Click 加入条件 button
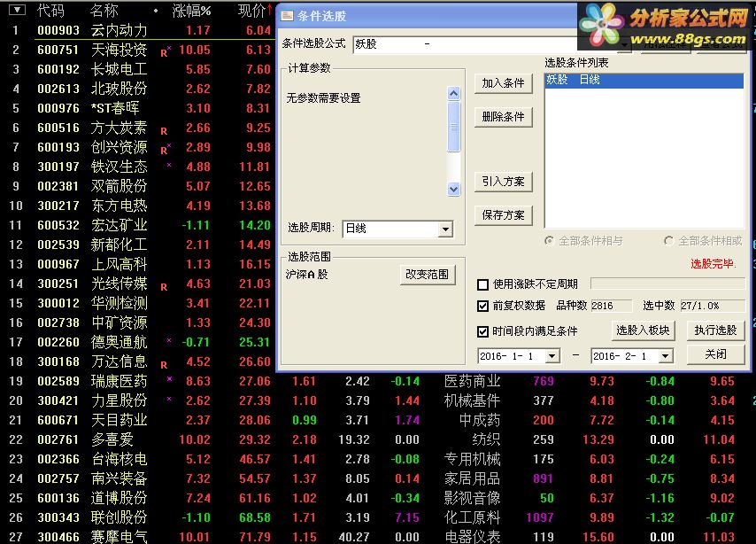Screen dimensions: 756x544 [504, 83]
